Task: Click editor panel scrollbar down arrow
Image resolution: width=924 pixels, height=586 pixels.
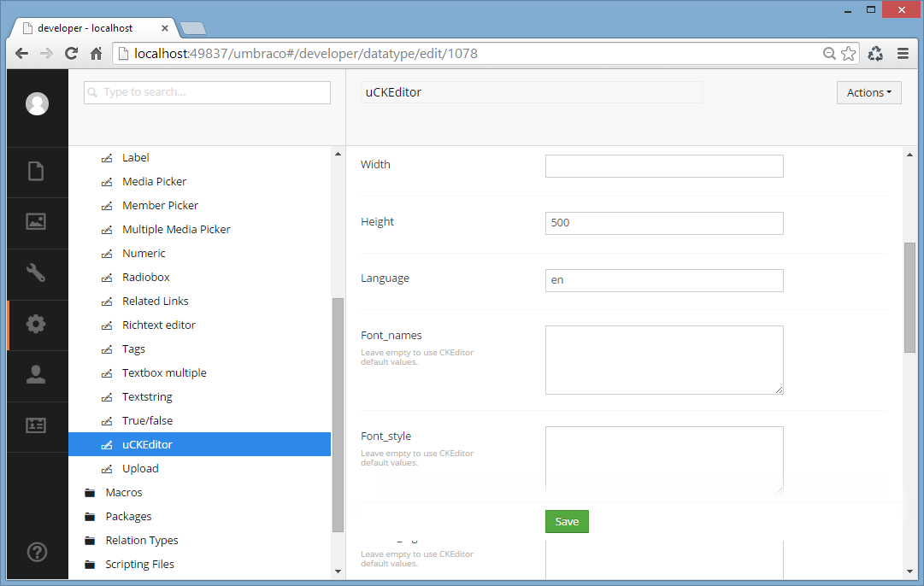Action: tap(909, 571)
